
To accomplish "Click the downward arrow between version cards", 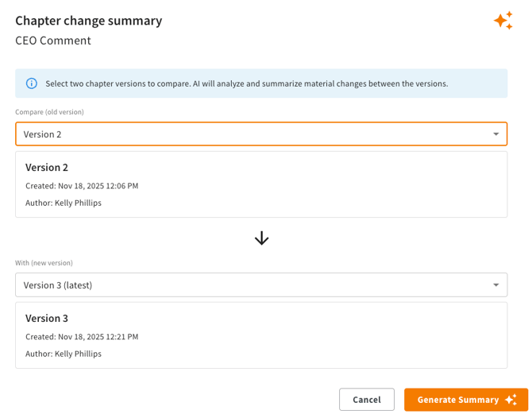I will pos(261,238).
